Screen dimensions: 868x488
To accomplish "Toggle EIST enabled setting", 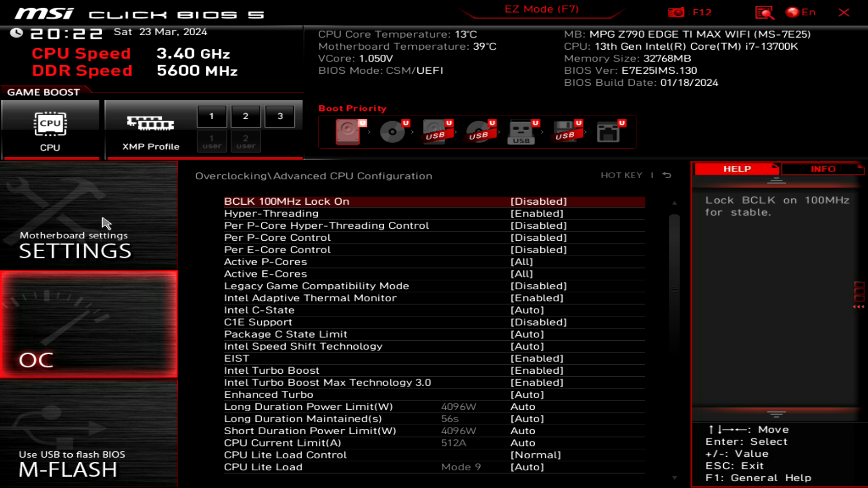I will (x=537, y=357).
